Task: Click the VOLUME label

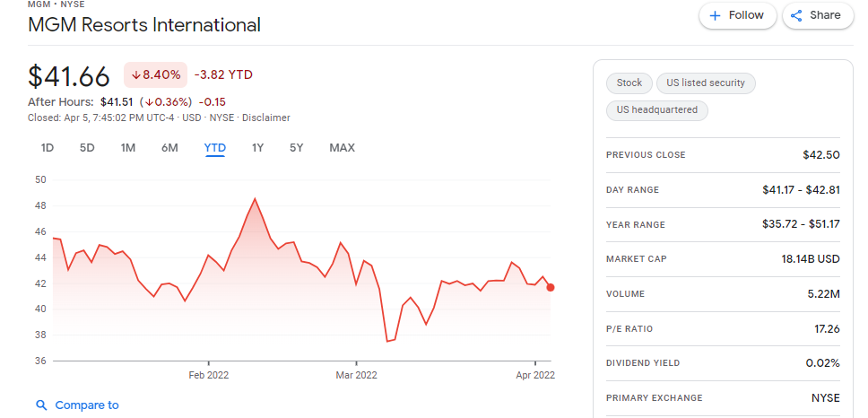Action: (x=626, y=294)
